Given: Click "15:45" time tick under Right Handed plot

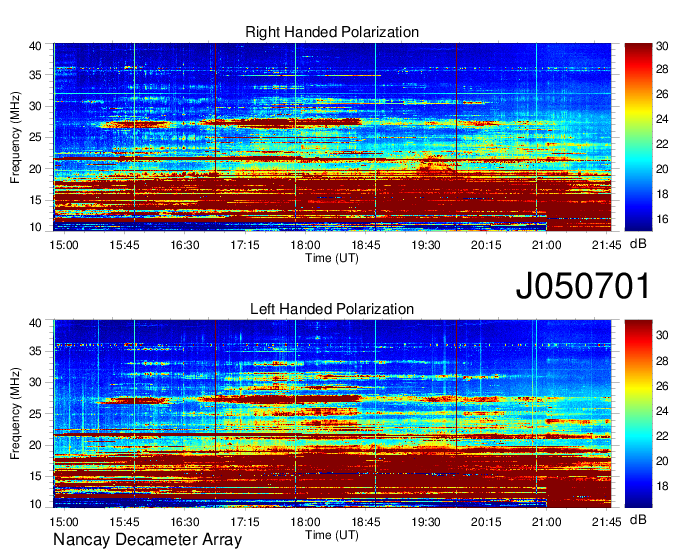Looking at the screenshot, I should pyautogui.click(x=124, y=245).
